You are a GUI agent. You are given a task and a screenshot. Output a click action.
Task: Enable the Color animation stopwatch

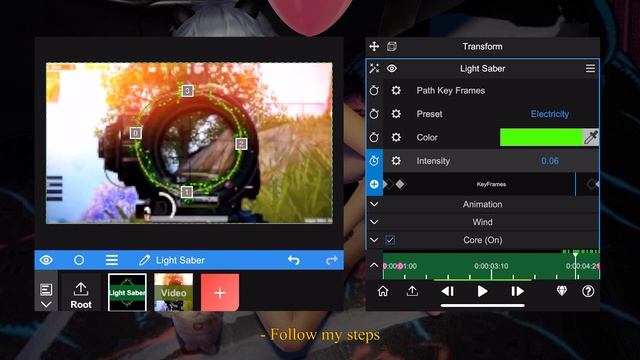tap(374, 137)
